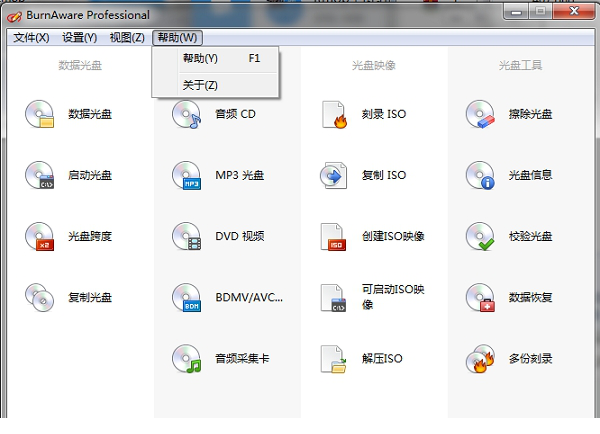The height and width of the screenshot is (434, 600).
Task: Open 数据恢复 first-aid disc icon
Action: point(480,297)
